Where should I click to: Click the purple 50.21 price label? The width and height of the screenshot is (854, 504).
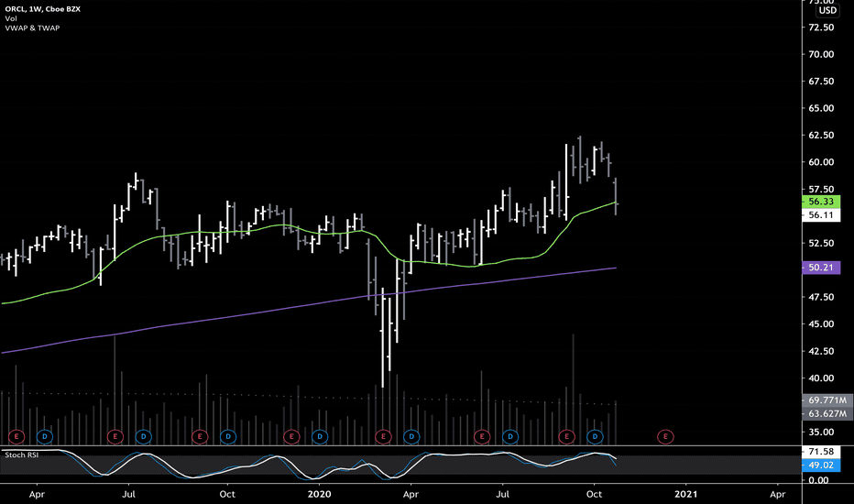tap(821, 268)
